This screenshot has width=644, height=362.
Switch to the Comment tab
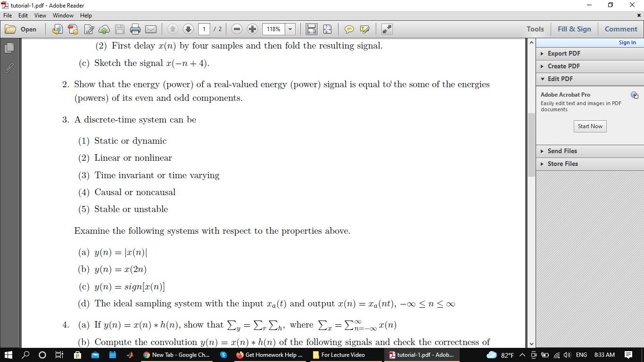620,29
